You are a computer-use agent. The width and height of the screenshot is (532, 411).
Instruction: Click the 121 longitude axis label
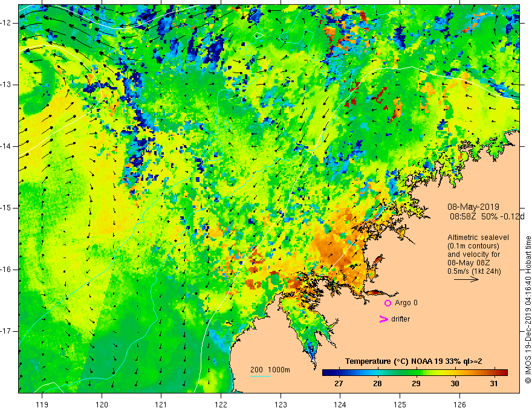pyautogui.click(x=161, y=404)
